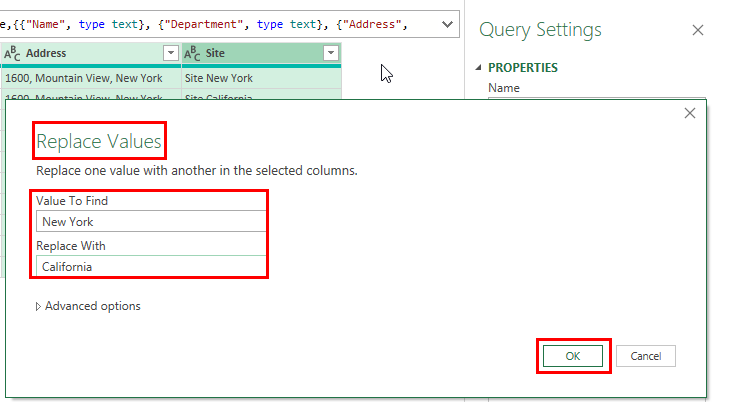Click the Value To Find input field
This screenshot has width=730, height=402.
point(151,221)
